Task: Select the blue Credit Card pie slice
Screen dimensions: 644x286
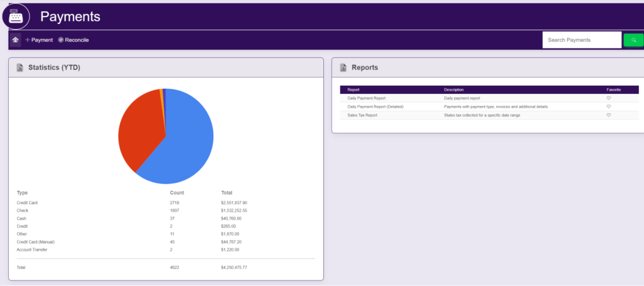Action: point(182,145)
